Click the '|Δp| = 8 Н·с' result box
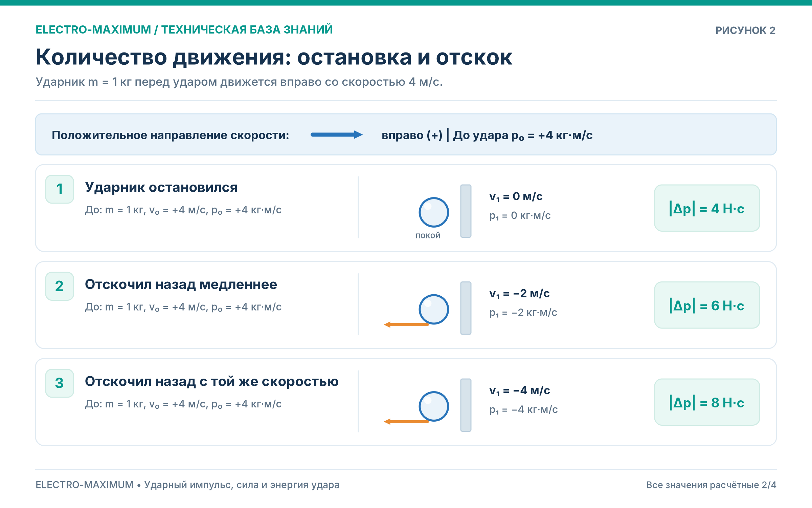812x508 pixels. click(707, 402)
